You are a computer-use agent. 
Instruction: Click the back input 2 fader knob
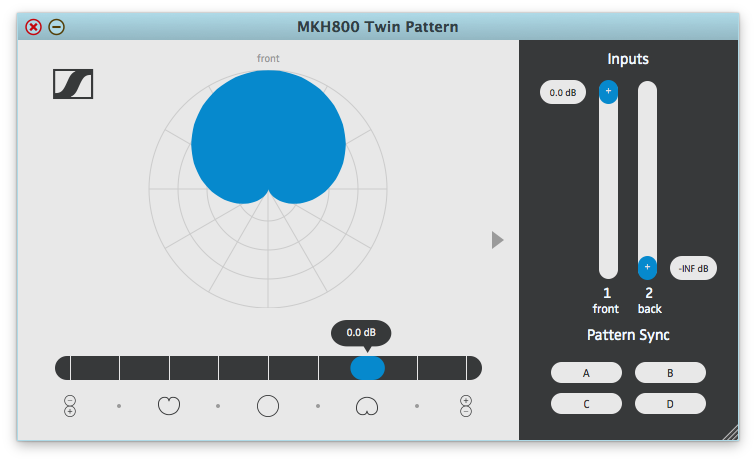(648, 268)
